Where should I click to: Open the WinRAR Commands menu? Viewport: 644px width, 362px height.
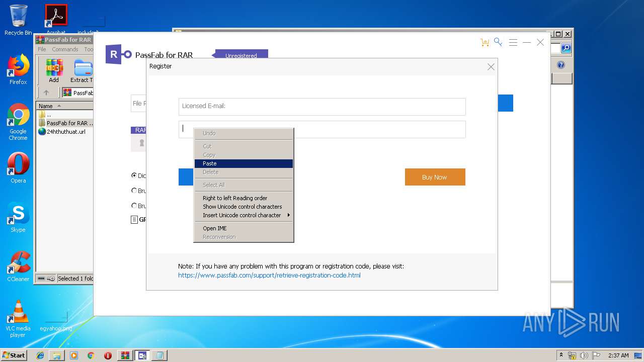coord(65,49)
